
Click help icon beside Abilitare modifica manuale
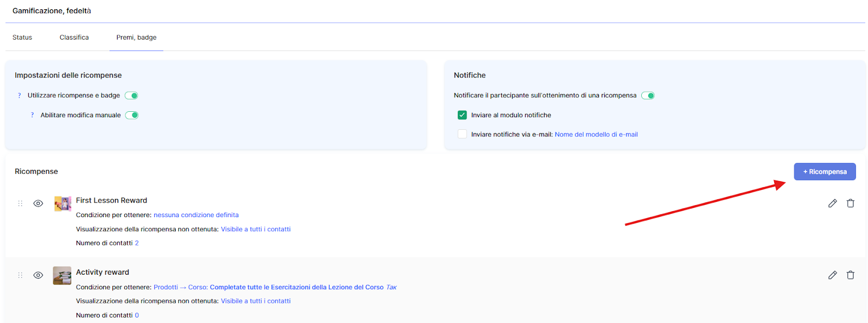click(33, 115)
